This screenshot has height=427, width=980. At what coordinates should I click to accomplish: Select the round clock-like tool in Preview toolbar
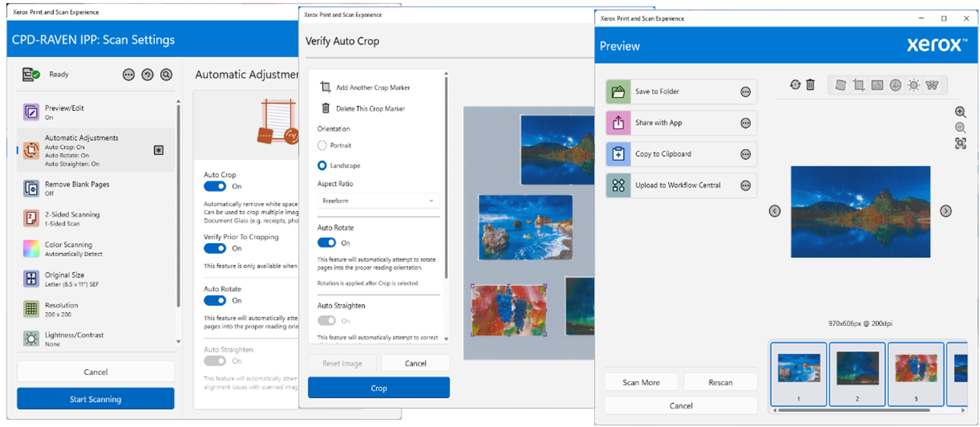point(896,85)
